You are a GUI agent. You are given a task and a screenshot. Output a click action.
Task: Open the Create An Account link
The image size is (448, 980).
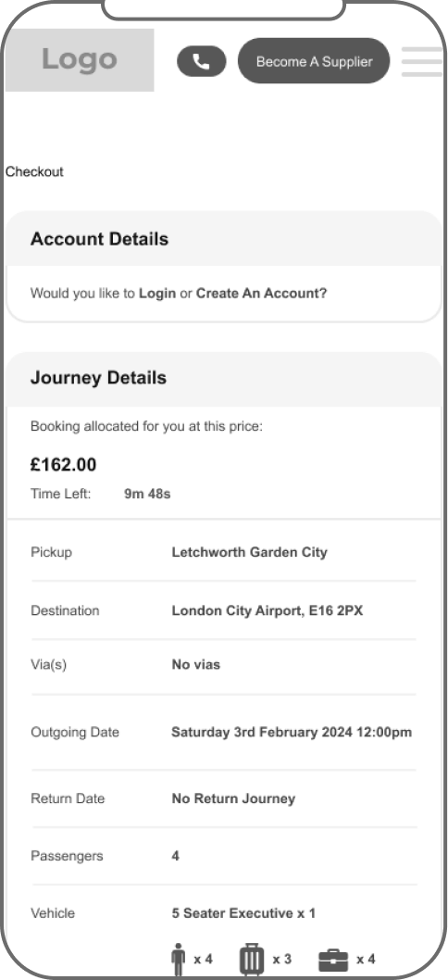[x=261, y=293]
